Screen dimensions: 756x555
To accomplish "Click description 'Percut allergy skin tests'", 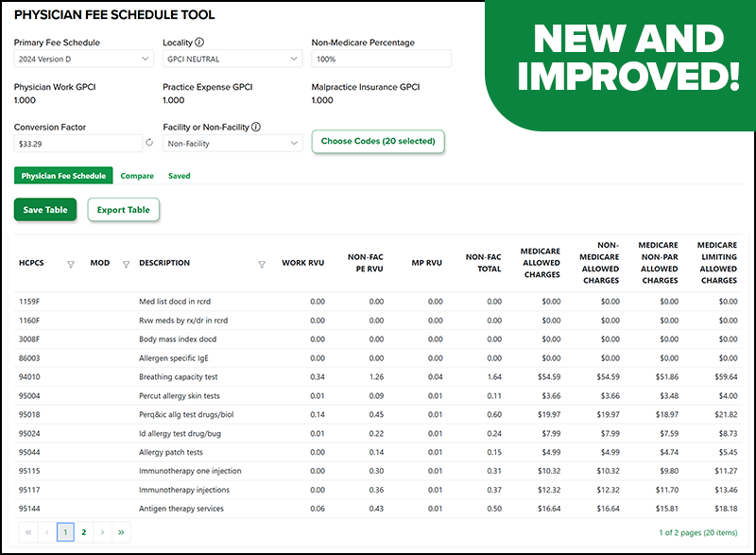I will (180, 396).
